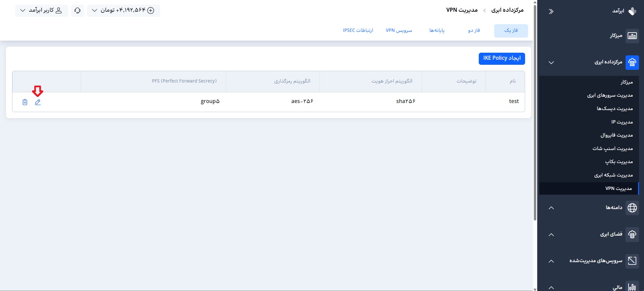Open the support headset icon

click(x=78, y=10)
